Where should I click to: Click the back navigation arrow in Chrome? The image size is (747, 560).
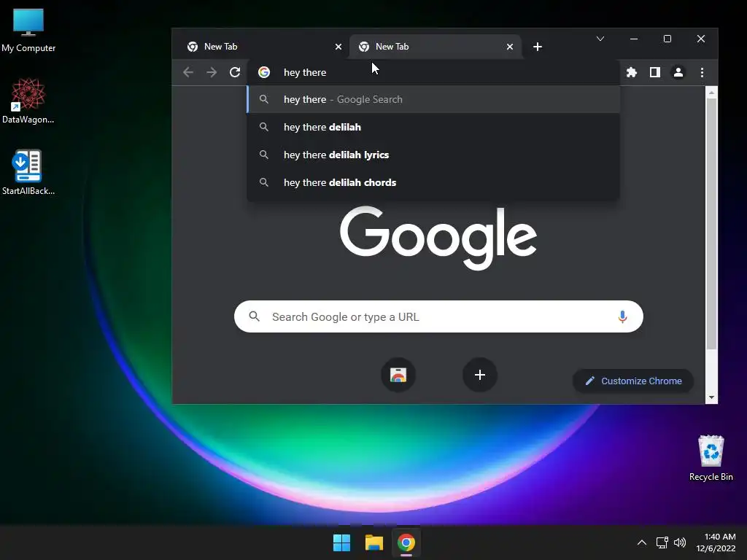[x=188, y=72]
